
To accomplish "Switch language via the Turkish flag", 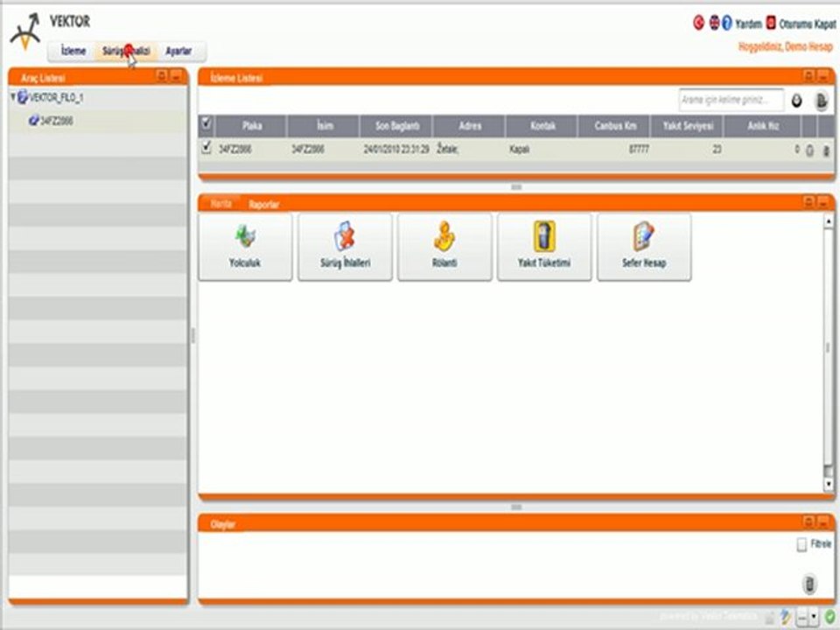I will click(698, 23).
